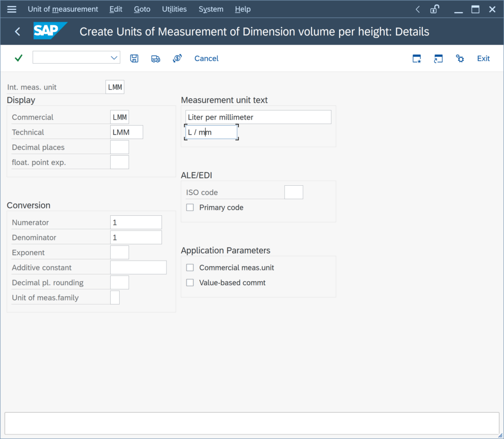Image resolution: width=504 pixels, height=439 pixels.
Task: Click the title bar collapse chevron
Action: [x=417, y=9]
